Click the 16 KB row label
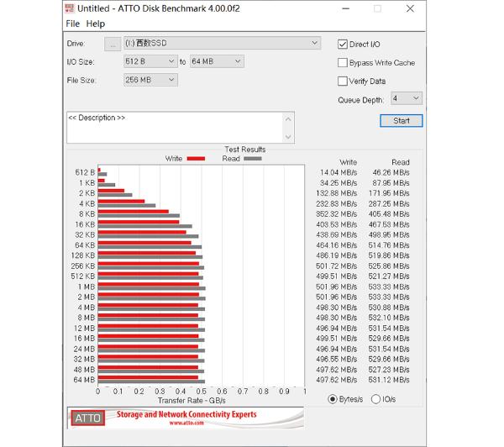The image size is (504, 447). point(85,224)
